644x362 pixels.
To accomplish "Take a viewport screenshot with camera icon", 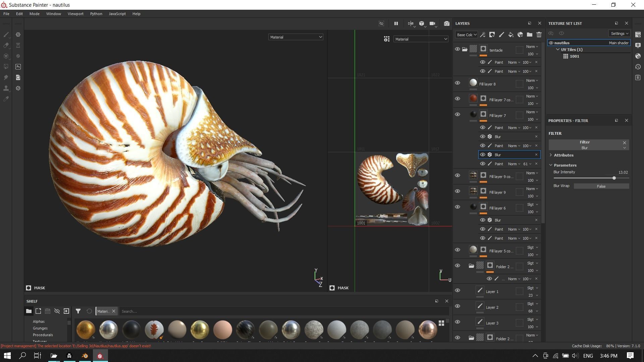I will pos(447,23).
